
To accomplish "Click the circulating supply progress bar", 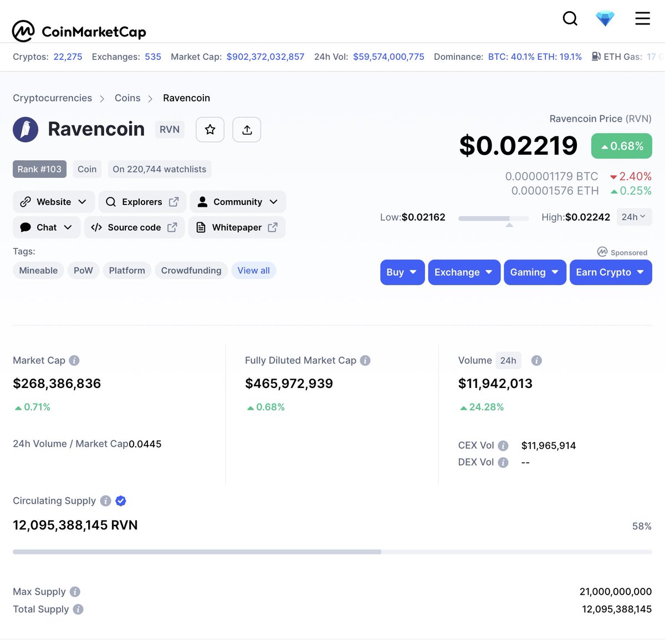I will 332,552.
